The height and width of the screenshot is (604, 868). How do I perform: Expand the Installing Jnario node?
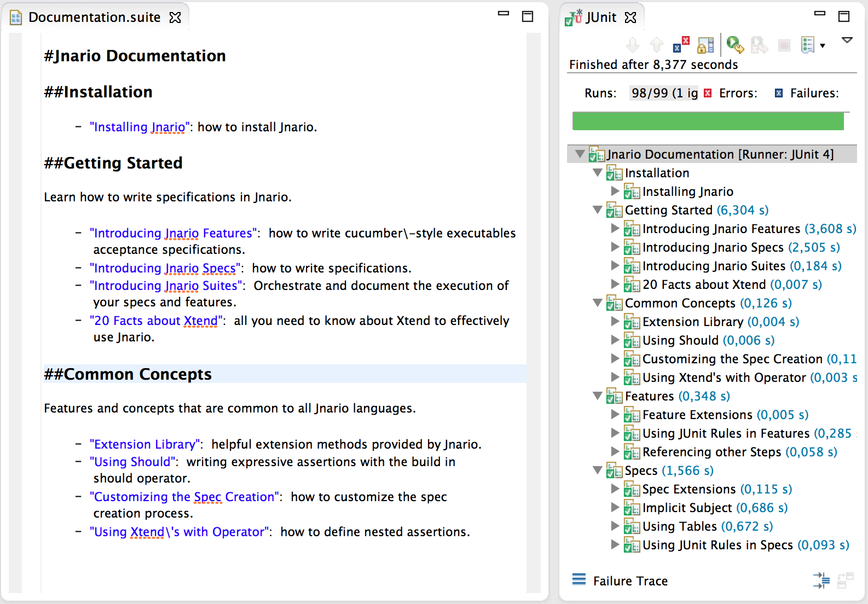[615, 191]
